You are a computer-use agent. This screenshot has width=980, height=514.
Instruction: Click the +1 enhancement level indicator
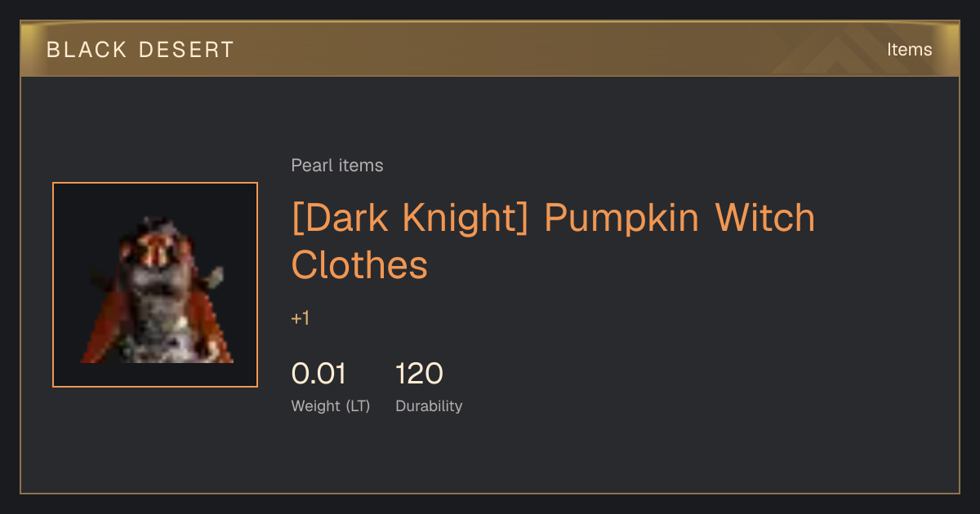click(x=301, y=318)
